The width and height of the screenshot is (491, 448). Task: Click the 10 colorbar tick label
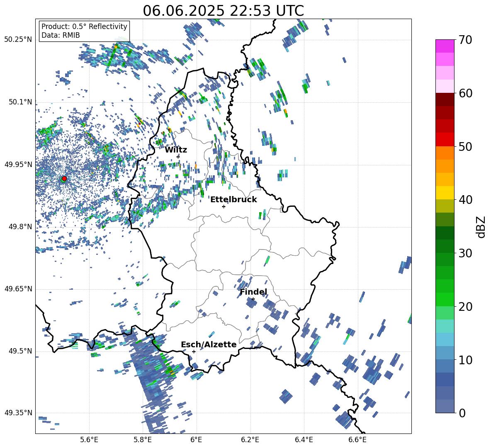(x=465, y=360)
